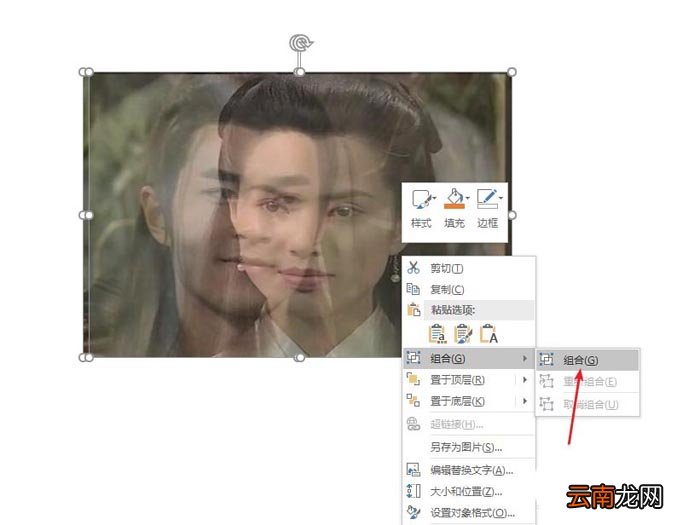Screen dimensions: 700x525
Task: Click the Border (边框) pen icon
Action: [x=487, y=199]
